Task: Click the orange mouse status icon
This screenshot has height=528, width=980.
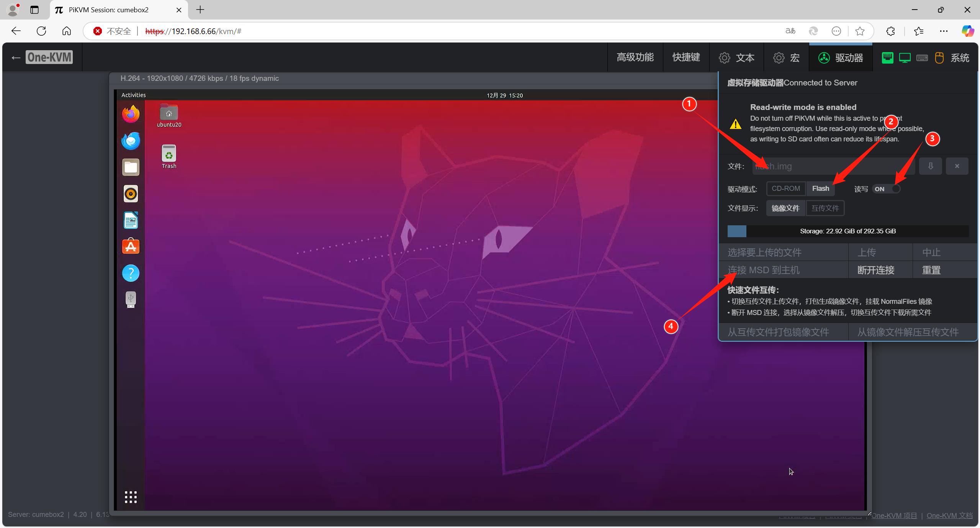Action: click(939, 58)
